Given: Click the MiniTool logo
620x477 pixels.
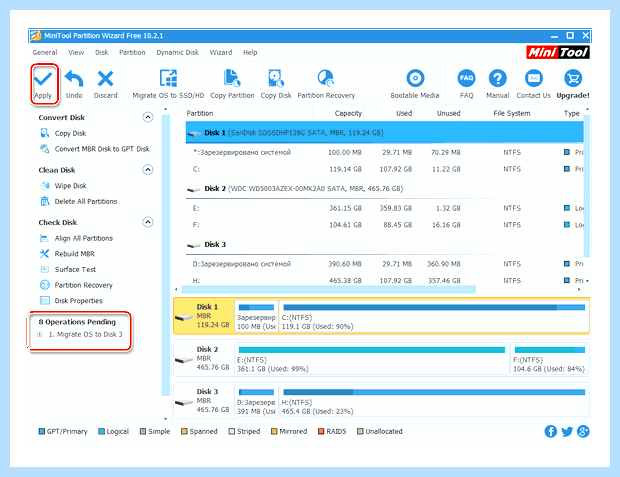Looking at the screenshot, I should click(558, 52).
